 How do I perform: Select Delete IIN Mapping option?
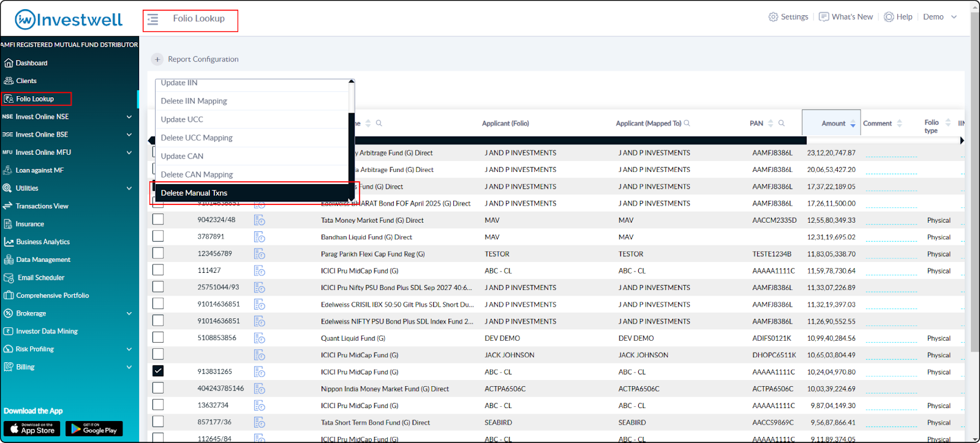click(x=252, y=101)
